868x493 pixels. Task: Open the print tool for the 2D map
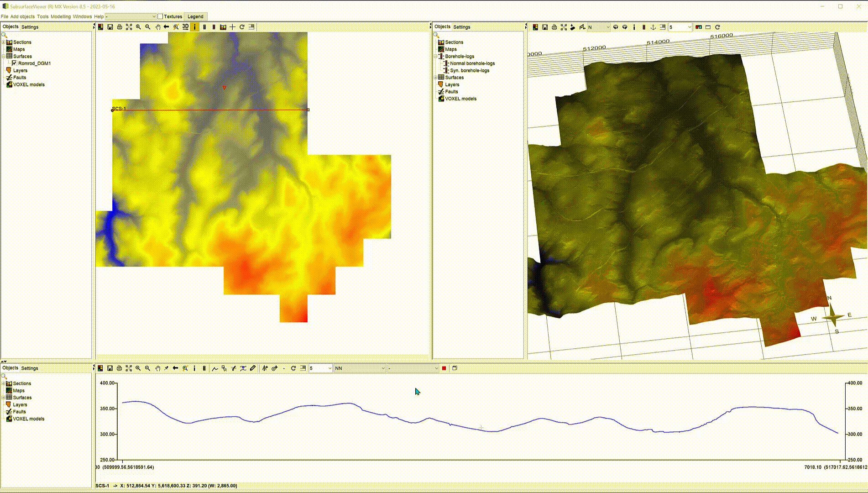120,27
